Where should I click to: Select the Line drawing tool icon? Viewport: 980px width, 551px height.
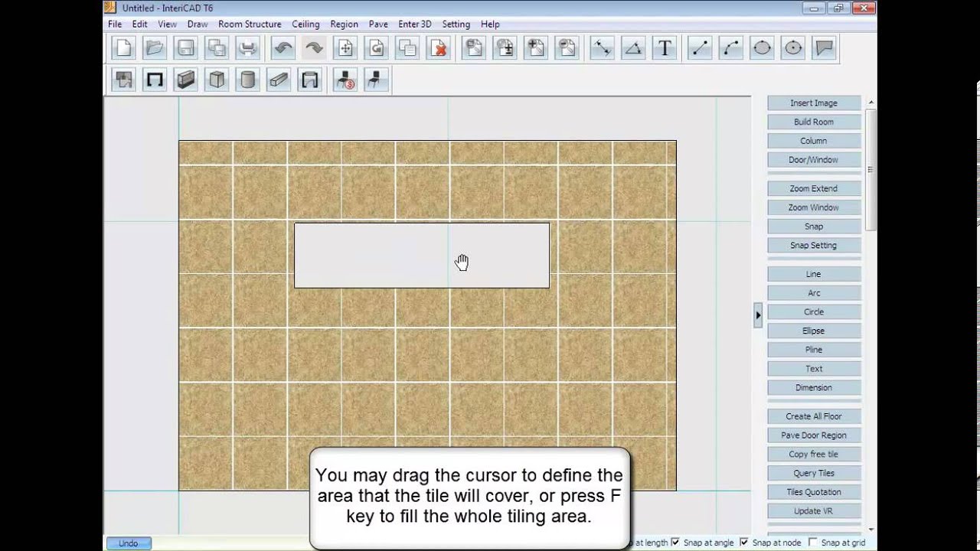(700, 48)
